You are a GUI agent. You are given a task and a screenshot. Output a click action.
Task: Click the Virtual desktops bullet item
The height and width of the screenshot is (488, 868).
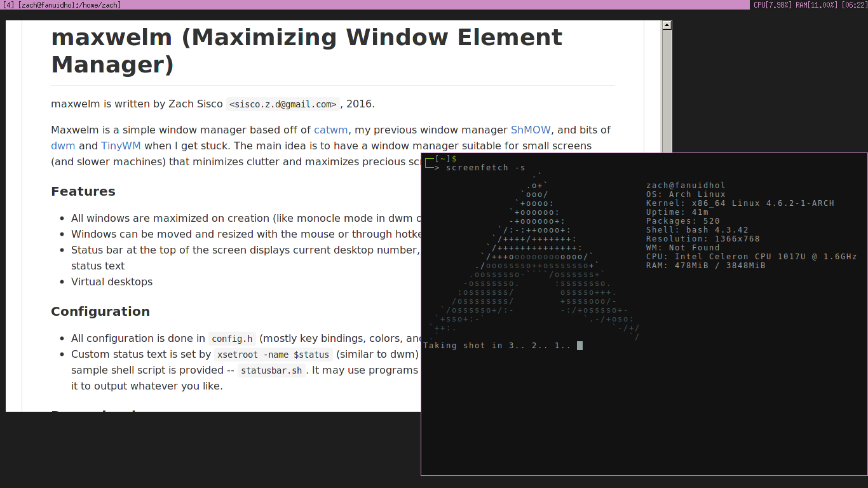pos(112,281)
